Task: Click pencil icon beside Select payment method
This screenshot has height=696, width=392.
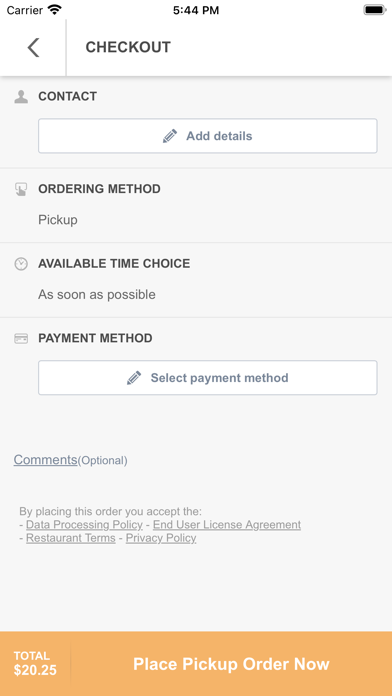Action: coord(134,378)
